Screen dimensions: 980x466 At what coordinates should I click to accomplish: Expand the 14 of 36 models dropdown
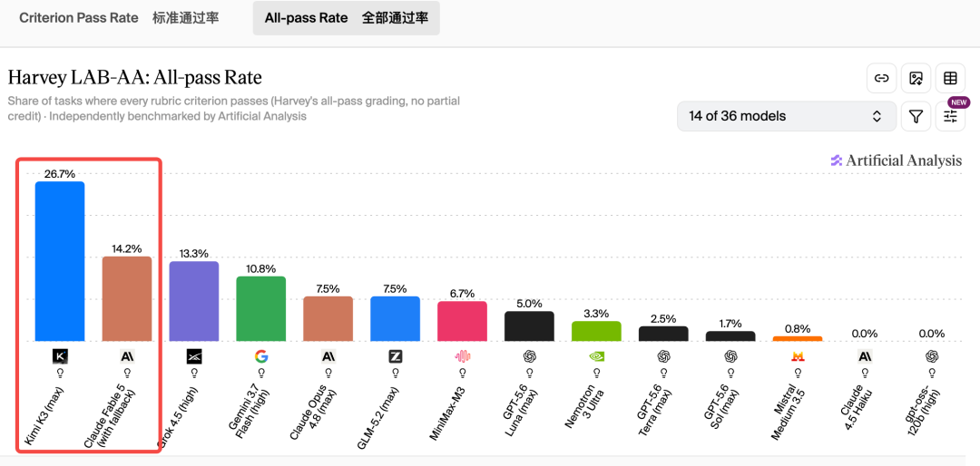[786, 116]
